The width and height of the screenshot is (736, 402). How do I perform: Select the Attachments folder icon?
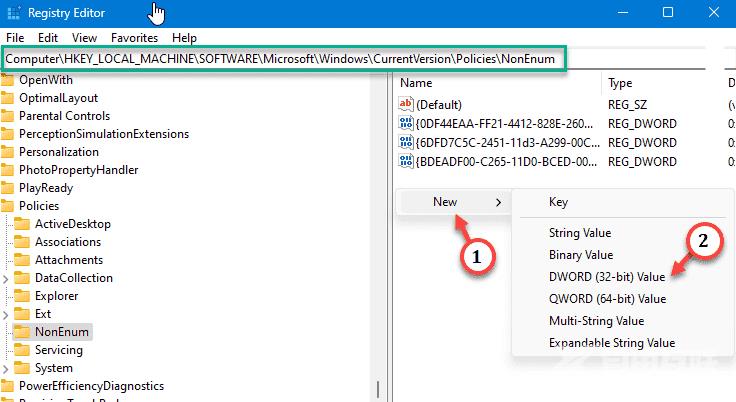click(22, 260)
